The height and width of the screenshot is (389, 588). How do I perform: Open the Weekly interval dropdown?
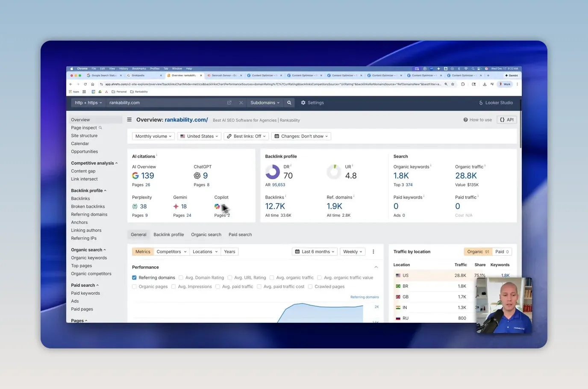pos(353,252)
